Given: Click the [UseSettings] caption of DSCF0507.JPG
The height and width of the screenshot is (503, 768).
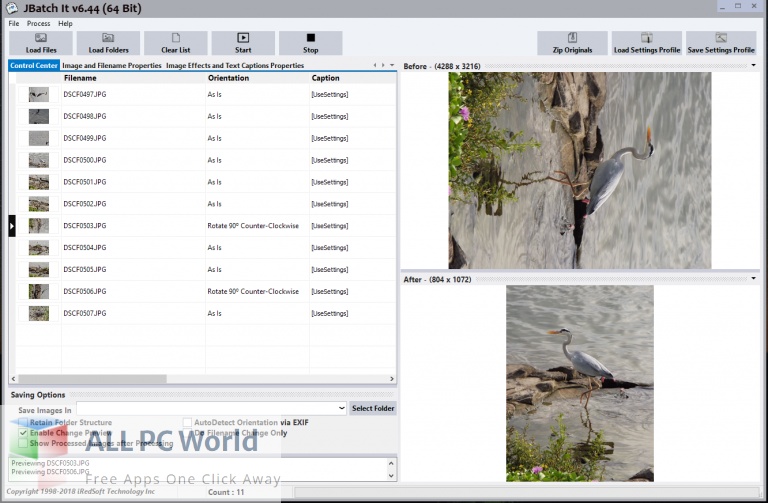Looking at the screenshot, I should point(330,313).
